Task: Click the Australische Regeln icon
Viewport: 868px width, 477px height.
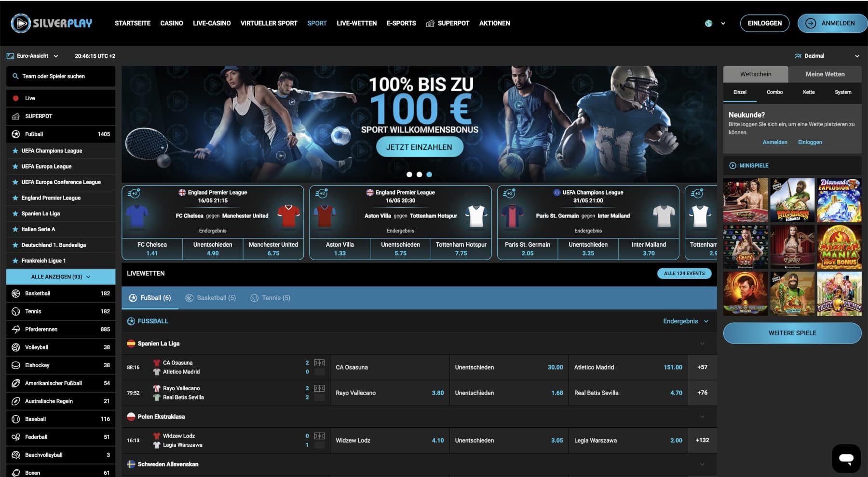Action: click(x=16, y=401)
